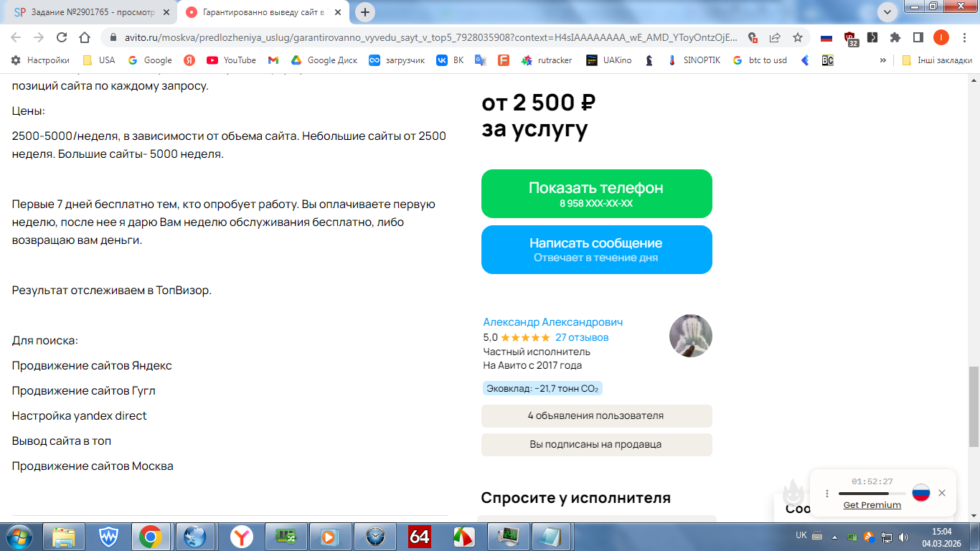980x551 pixels.
Task: Reload the page with the refresh icon
Action: pos(62,37)
